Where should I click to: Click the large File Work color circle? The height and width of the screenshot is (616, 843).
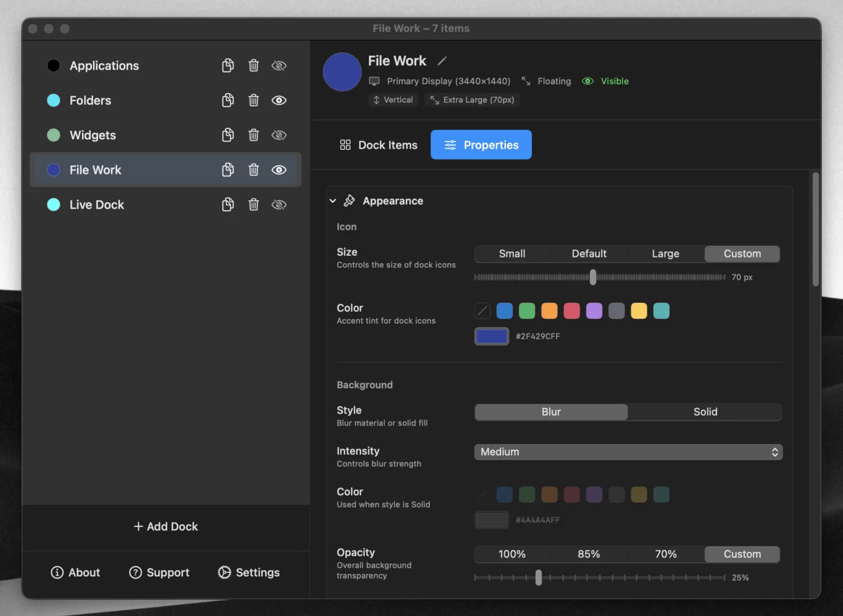(x=342, y=72)
